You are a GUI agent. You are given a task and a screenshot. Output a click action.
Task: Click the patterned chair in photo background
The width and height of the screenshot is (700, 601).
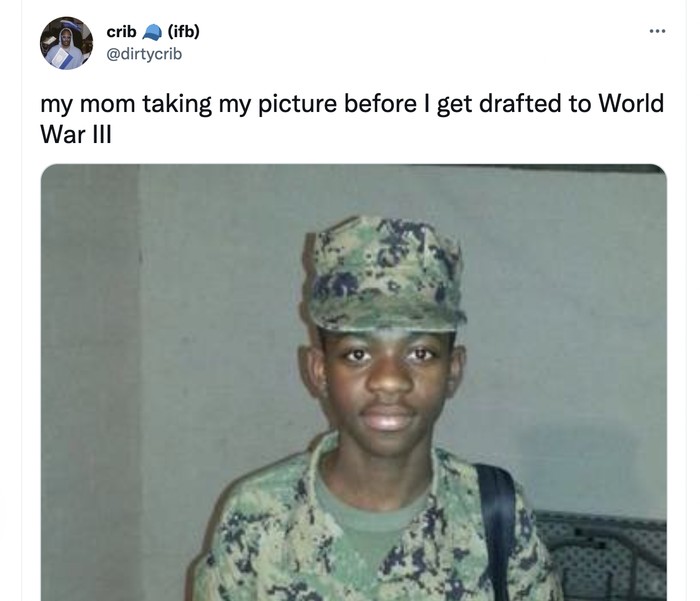(603, 556)
